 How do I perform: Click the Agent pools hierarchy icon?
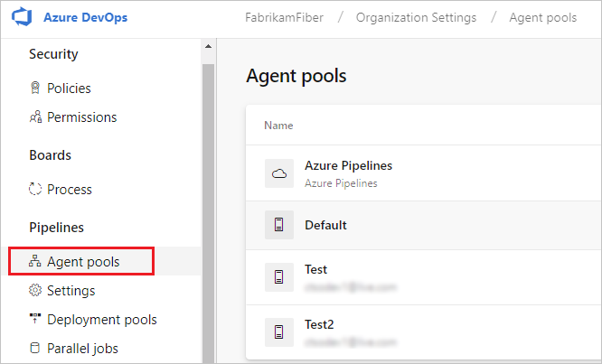36,262
